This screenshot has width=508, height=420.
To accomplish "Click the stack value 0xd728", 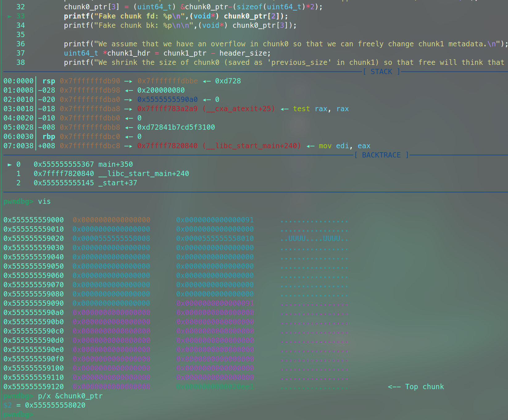I will coord(228,81).
